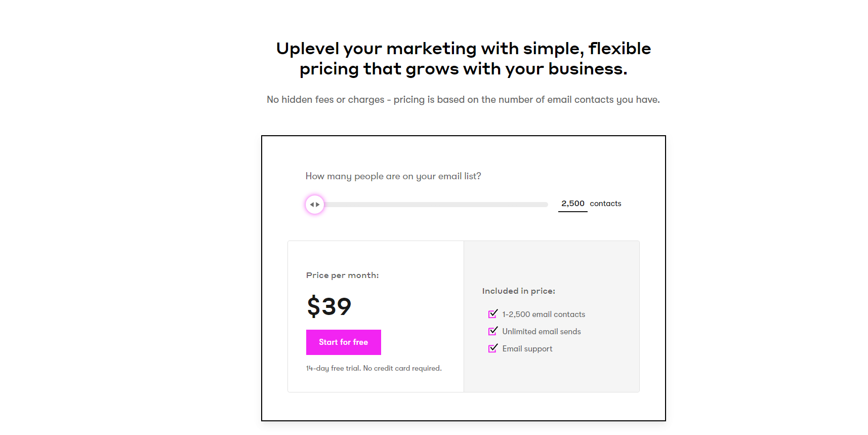Click the "1-2,500 email contacts" feature text
Viewport: 868px width, 435px height.
[544, 314]
